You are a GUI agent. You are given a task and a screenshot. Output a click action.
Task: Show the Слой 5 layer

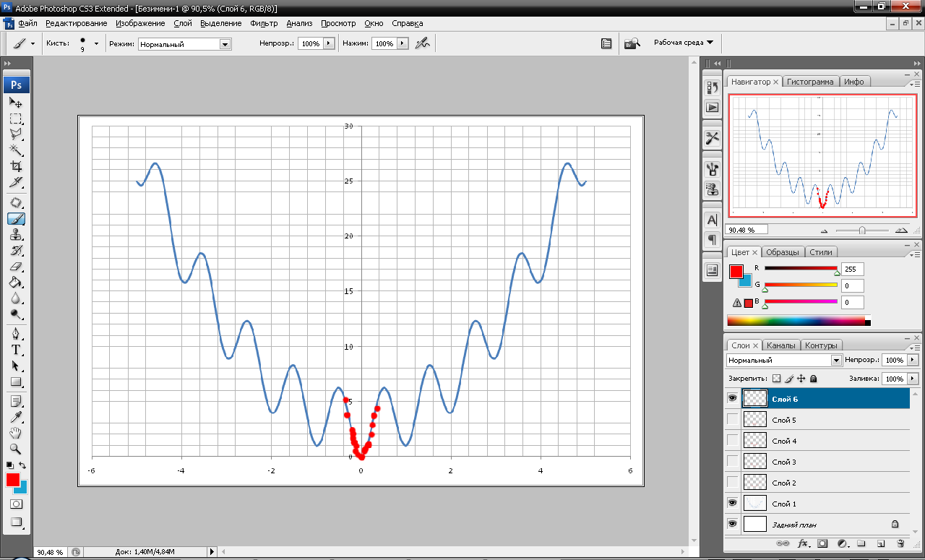coord(733,419)
